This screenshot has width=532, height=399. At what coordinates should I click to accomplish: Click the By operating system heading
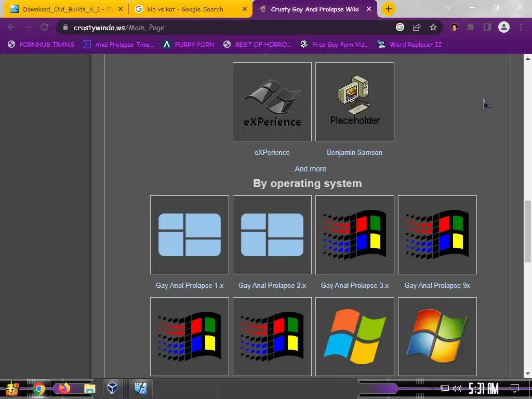point(308,183)
